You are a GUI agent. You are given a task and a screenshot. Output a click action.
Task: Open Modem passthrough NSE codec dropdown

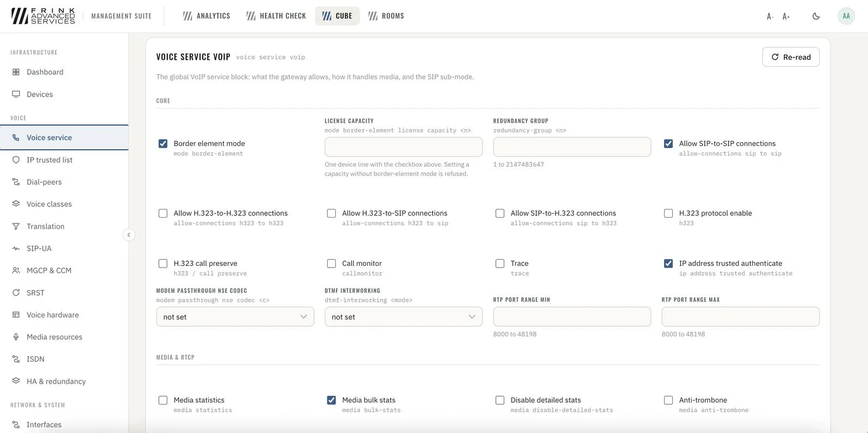pos(235,317)
